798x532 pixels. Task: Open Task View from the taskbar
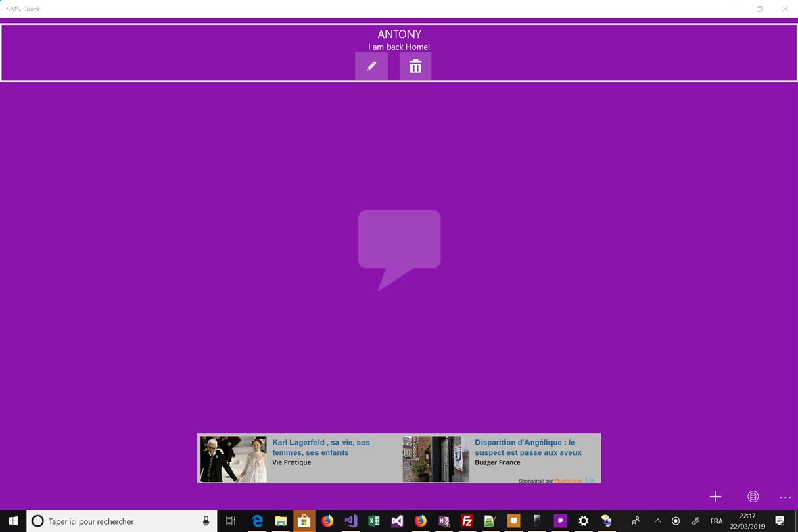click(x=230, y=521)
